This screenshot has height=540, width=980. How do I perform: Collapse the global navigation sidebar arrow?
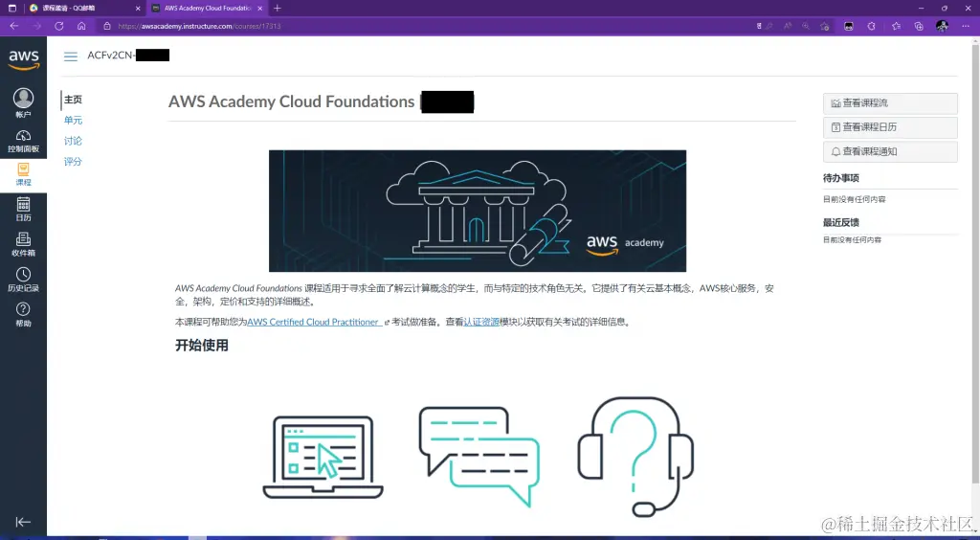click(23, 522)
